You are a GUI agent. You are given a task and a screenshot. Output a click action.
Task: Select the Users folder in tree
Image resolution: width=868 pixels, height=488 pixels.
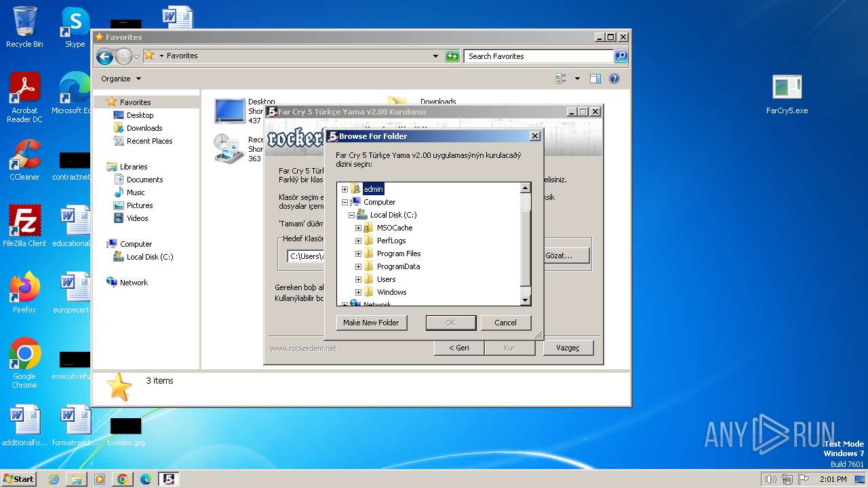tap(386, 279)
